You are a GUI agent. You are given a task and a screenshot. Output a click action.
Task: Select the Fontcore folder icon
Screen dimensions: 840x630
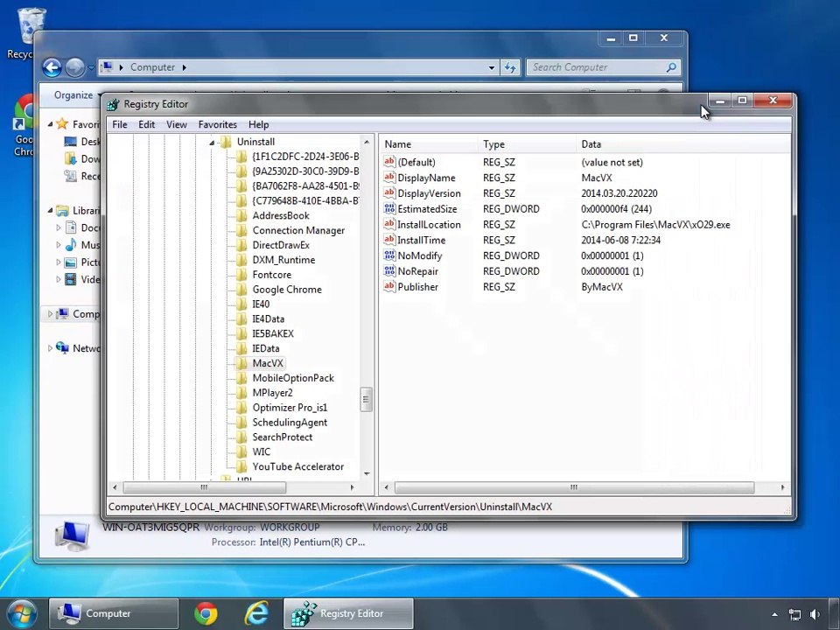point(241,274)
